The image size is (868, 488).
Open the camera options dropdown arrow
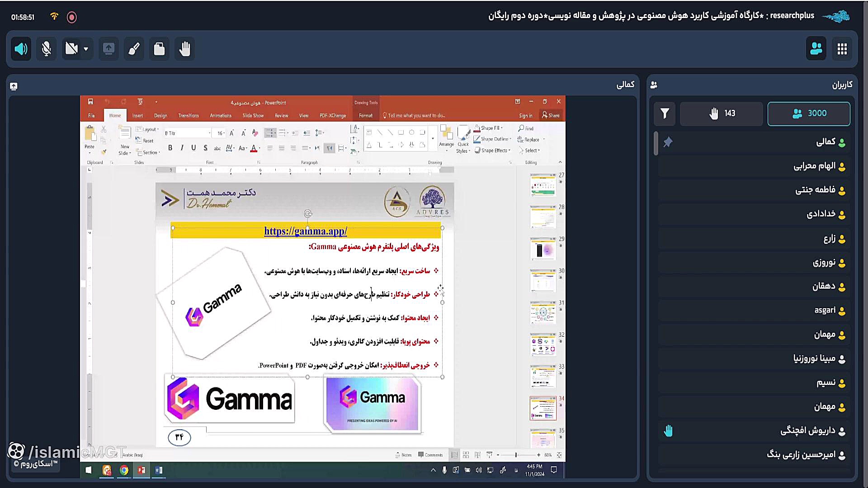[x=86, y=49]
